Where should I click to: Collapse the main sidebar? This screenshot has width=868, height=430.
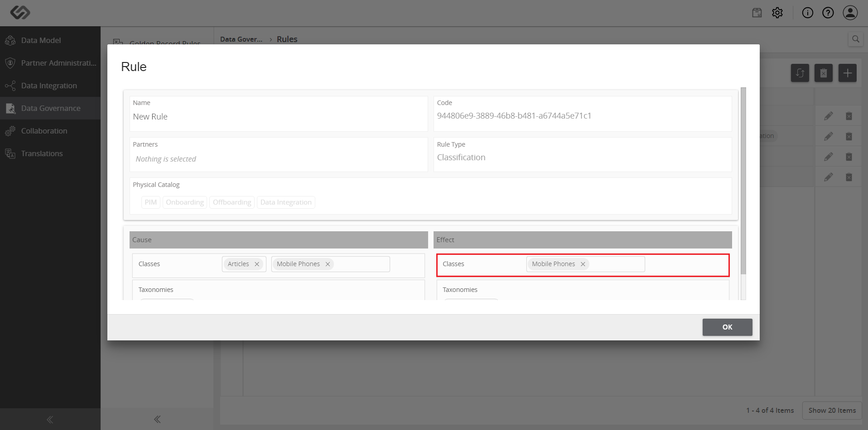coord(50,419)
